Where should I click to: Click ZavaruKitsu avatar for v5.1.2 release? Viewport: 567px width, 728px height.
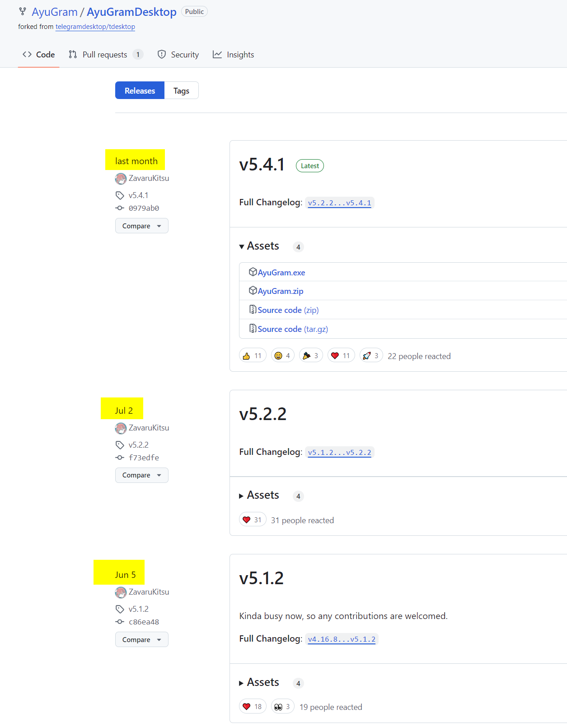(121, 592)
